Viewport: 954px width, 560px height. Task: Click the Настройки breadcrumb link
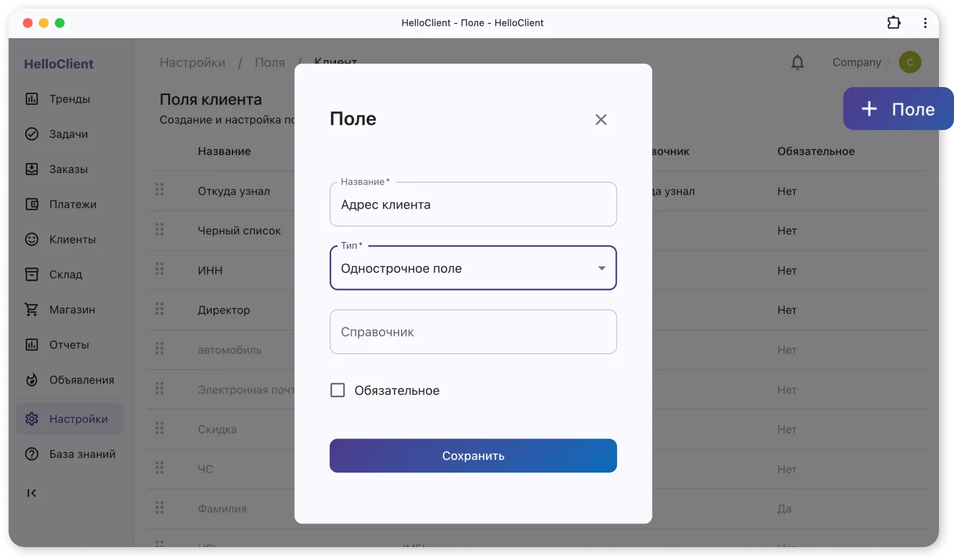coord(192,63)
